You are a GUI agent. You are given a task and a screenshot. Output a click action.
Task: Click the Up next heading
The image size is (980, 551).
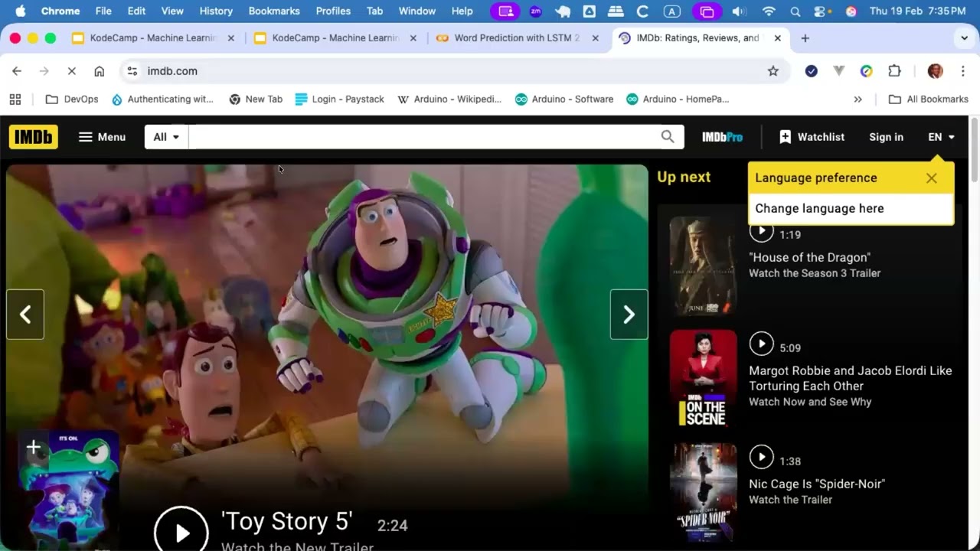684,177
